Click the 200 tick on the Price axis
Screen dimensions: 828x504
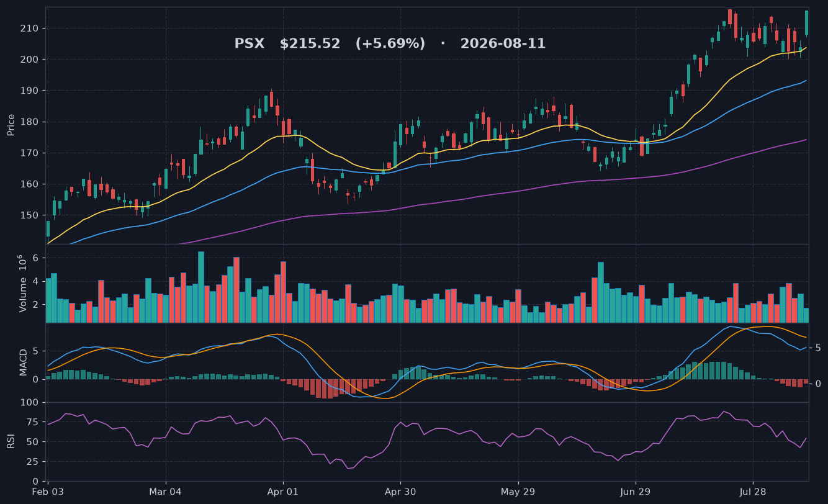pyautogui.click(x=30, y=60)
